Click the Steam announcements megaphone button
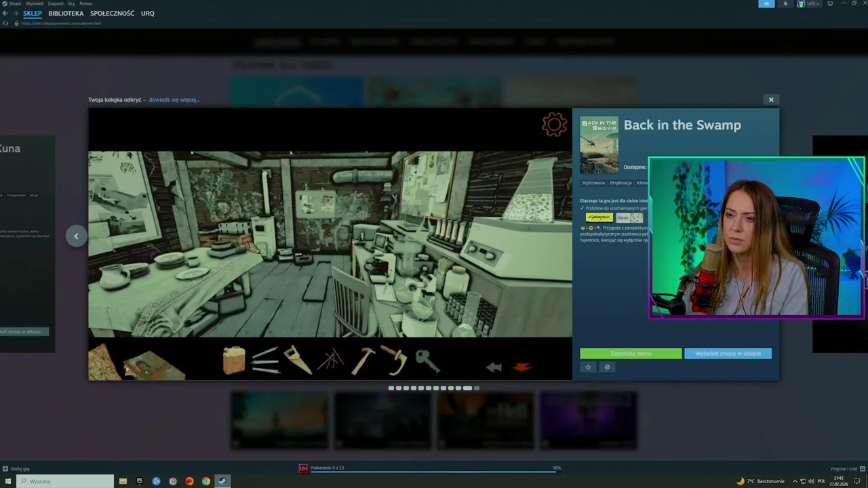 tap(766, 3)
